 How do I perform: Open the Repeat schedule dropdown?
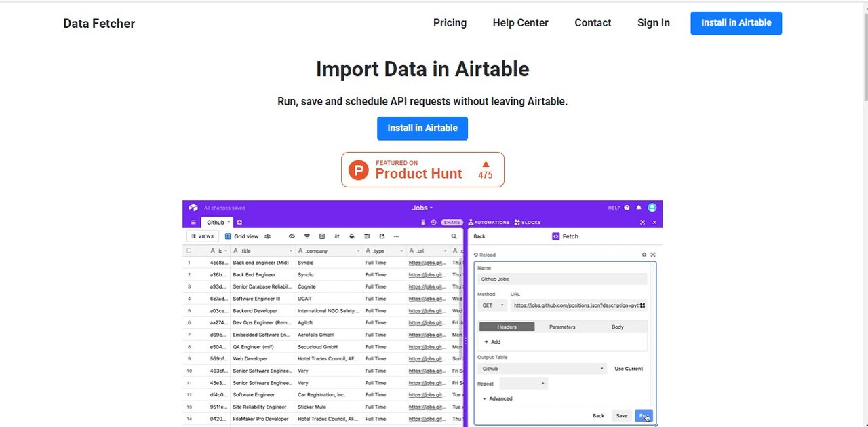[524, 384]
